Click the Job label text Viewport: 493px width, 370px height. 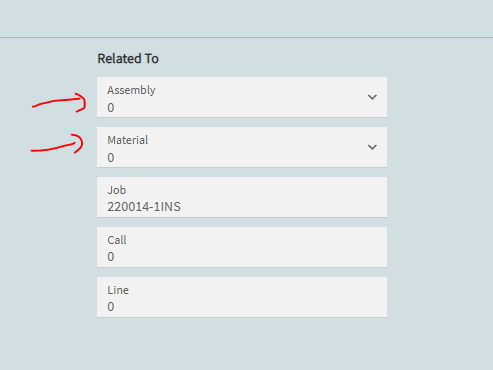[x=117, y=190]
